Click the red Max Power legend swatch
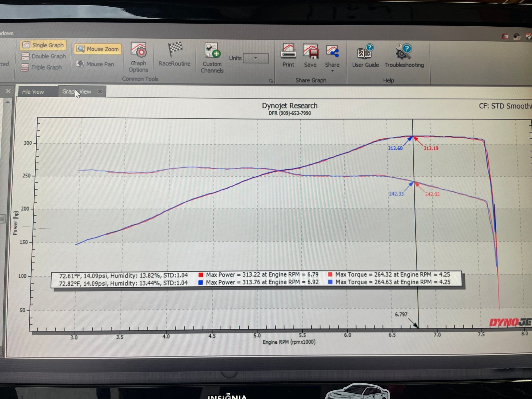532x399 pixels. point(201,275)
